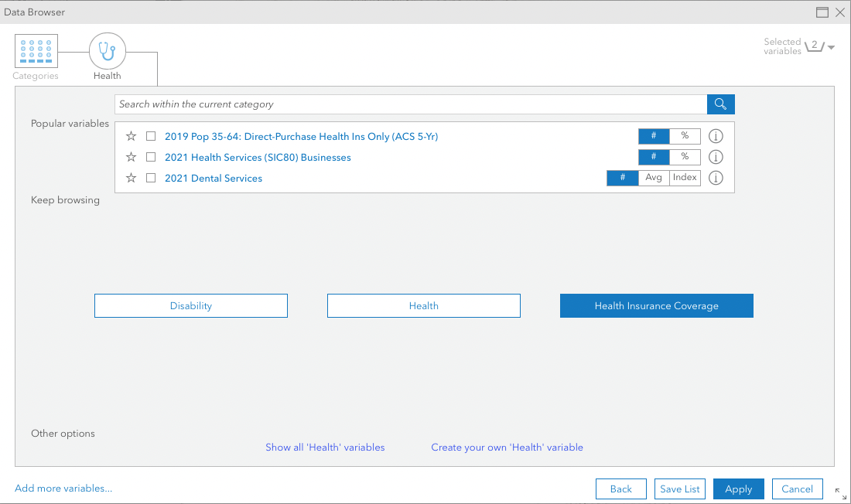Open 2021 Health Services (SIC80) Businesses link

[258, 158]
